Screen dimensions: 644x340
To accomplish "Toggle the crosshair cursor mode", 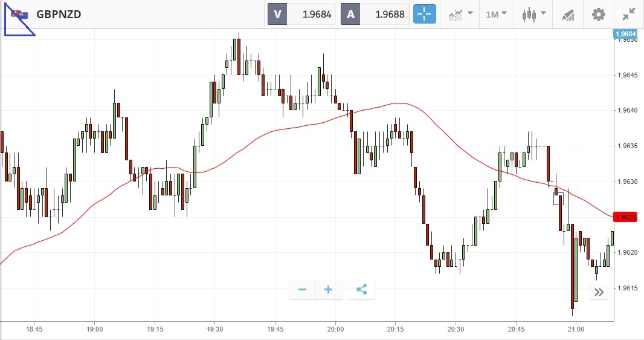I will [x=424, y=14].
